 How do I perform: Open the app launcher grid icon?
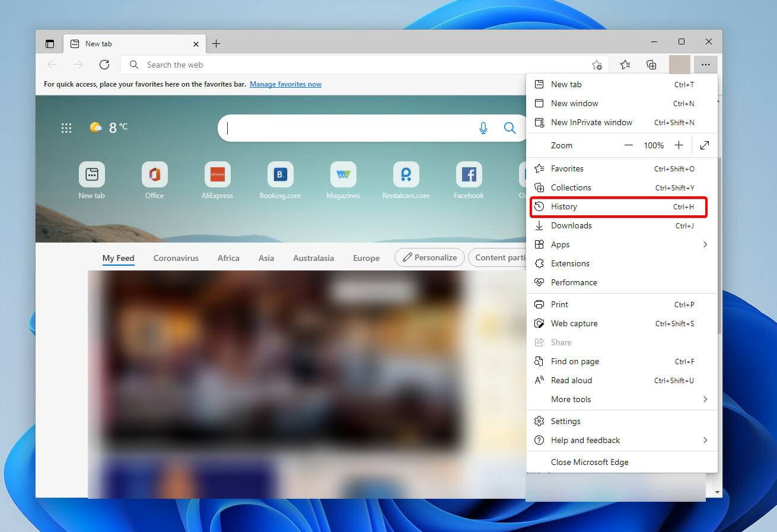(66, 128)
